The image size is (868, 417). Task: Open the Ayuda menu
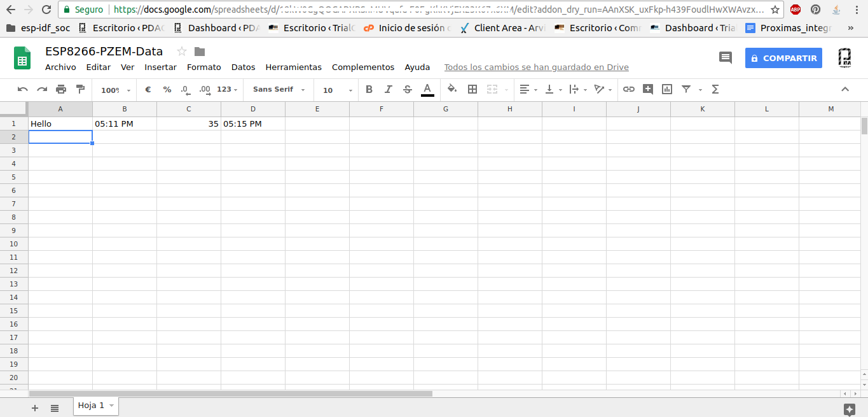(x=417, y=67)
